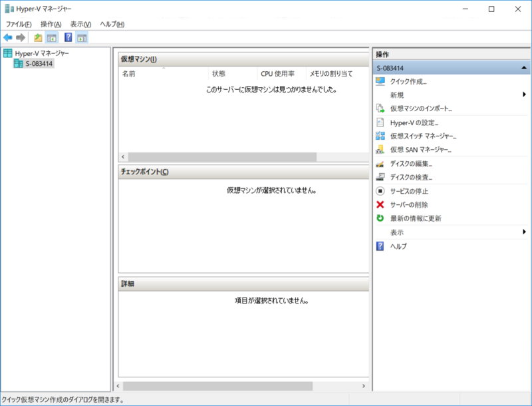532x406 pixels.
Task: Click ディスクの検査... action
Action: pos(411,177)
